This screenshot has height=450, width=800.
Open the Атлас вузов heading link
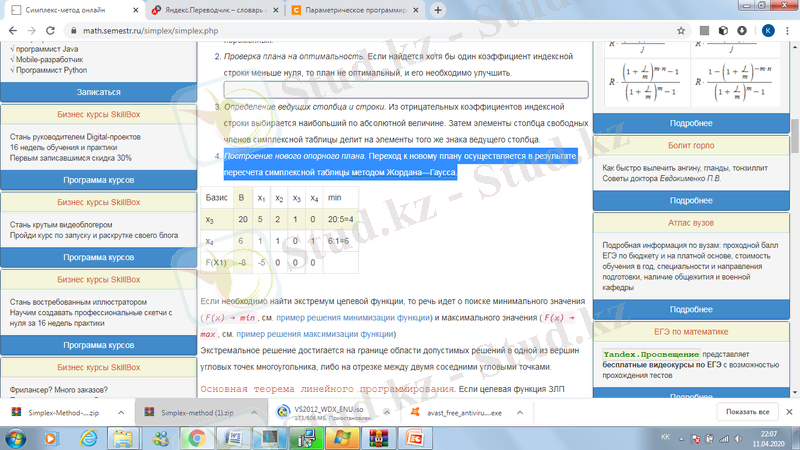(691, 223)
